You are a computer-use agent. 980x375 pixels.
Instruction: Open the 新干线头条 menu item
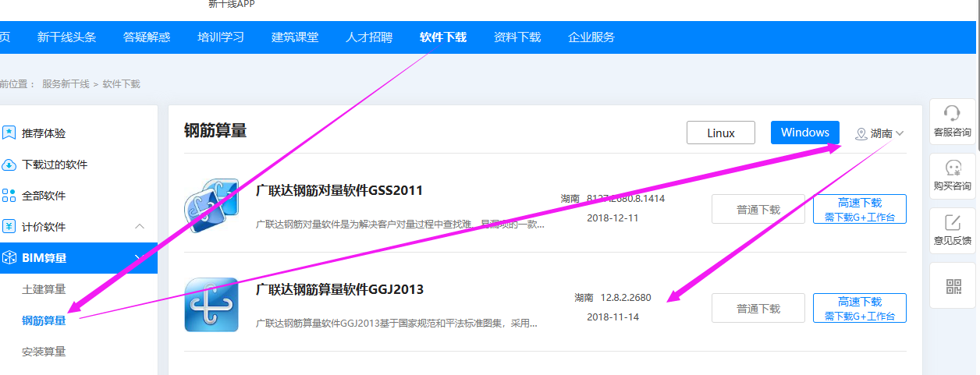tap(67, 37)
